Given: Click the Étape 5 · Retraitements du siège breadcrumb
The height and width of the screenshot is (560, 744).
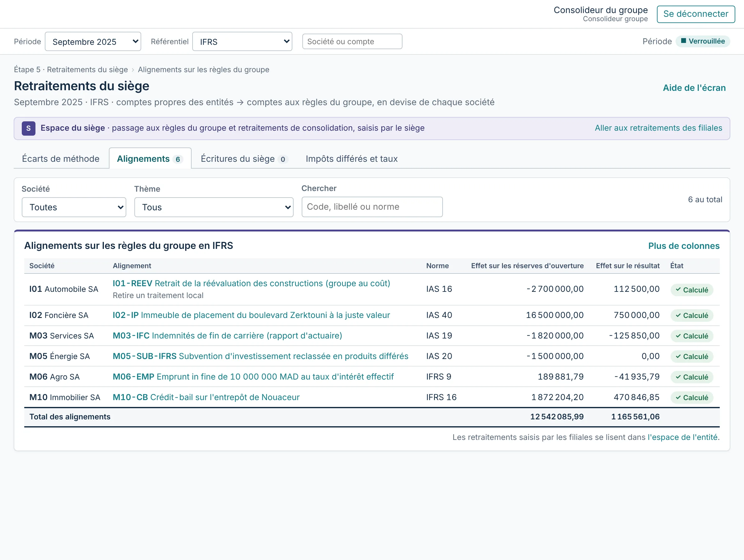Looking at the screenshot, I should [71, 70].
